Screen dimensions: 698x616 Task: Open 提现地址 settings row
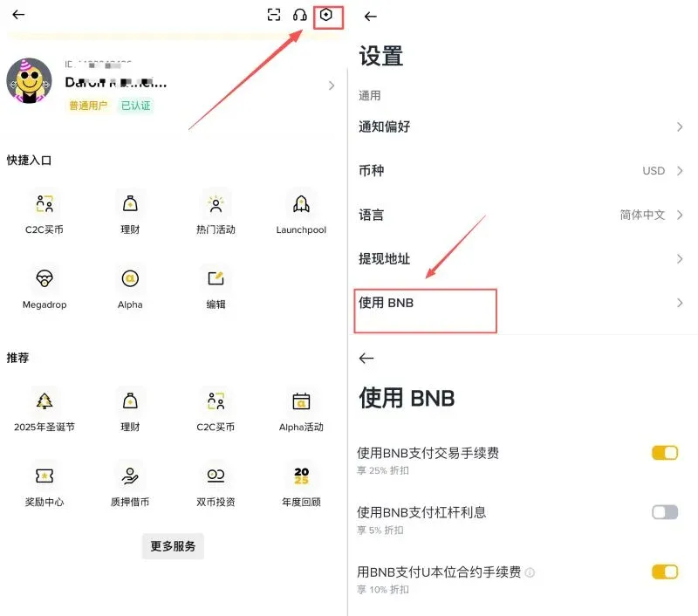pyautogui.click(x=521, y=258)
